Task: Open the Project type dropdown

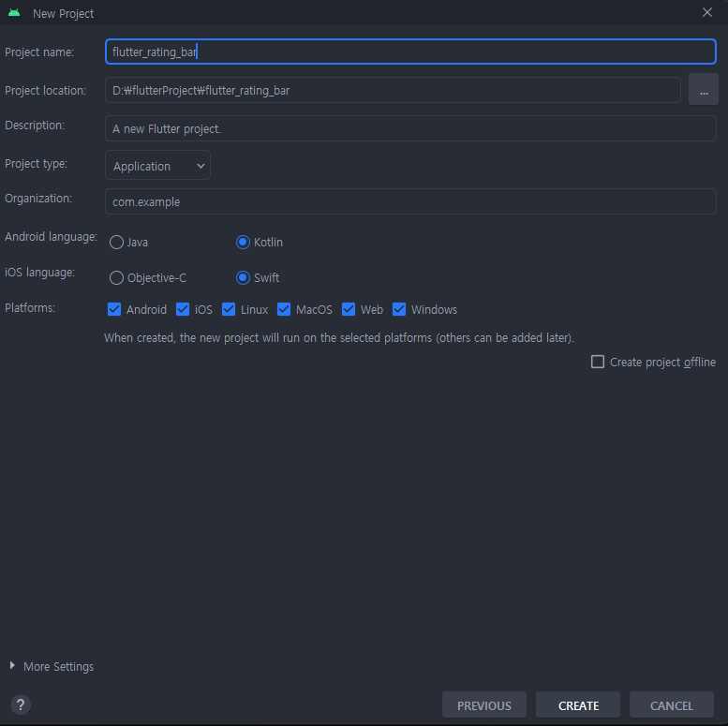Action: [x=157, y=165]
